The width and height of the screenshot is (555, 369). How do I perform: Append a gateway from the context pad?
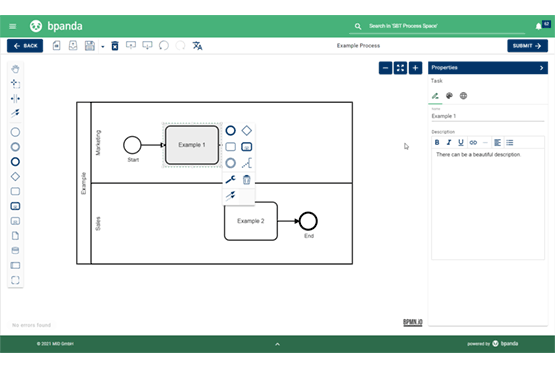tap(247, 131)
